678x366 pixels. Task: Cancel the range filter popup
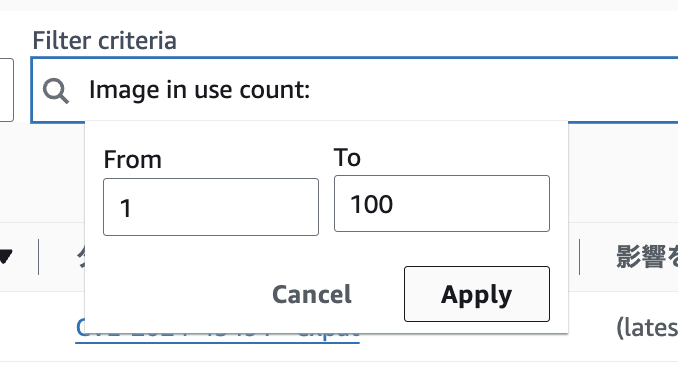pyautogui.click(x=312, y=295)
